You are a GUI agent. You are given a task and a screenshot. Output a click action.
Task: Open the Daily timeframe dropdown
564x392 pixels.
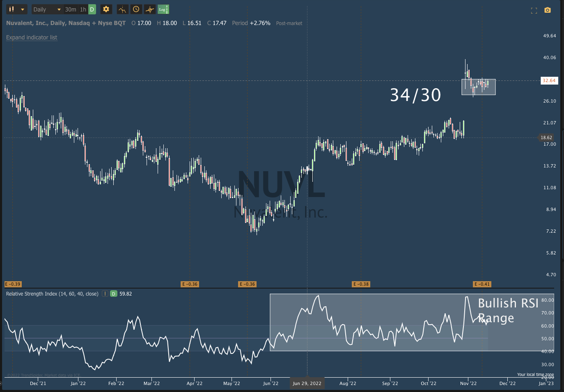click(47, 9)
